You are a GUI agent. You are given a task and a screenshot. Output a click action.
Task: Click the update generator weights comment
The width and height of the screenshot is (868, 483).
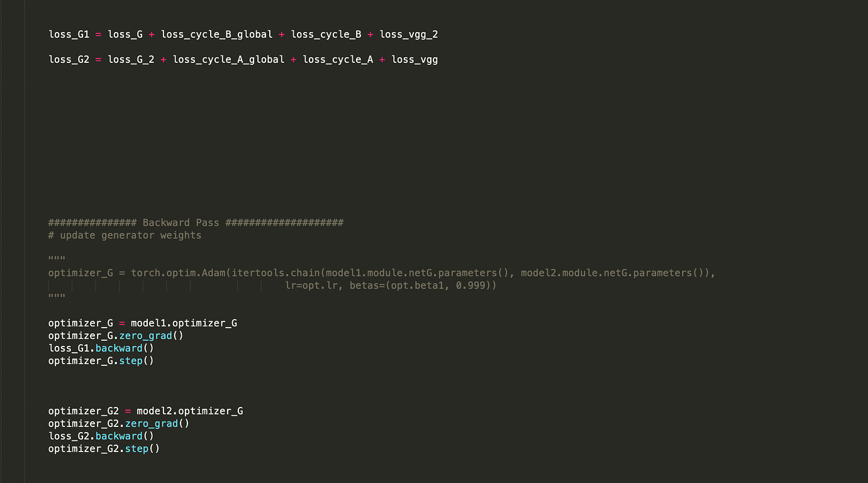(x=125, y=235)
